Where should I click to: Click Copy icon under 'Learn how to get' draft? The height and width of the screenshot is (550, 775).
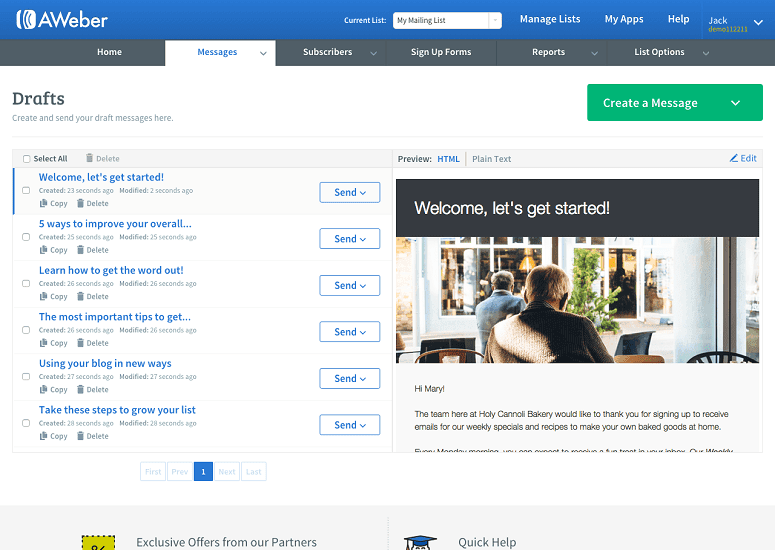coord(43,296)
